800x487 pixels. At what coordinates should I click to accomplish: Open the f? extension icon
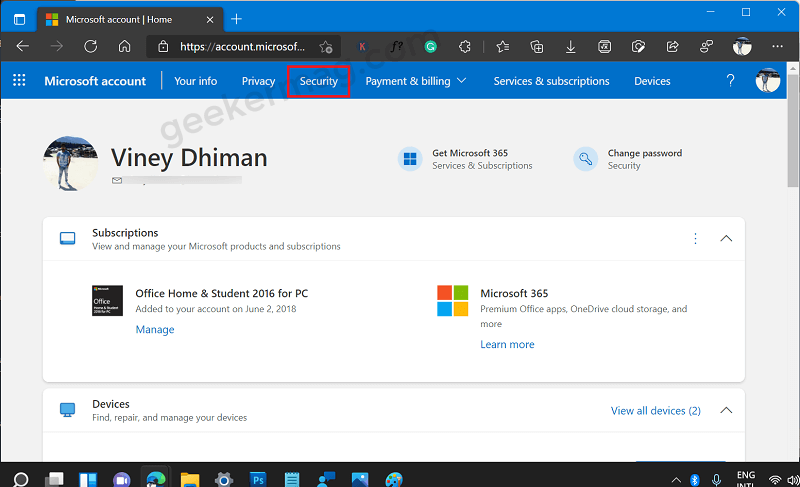[x=396, y=47]
